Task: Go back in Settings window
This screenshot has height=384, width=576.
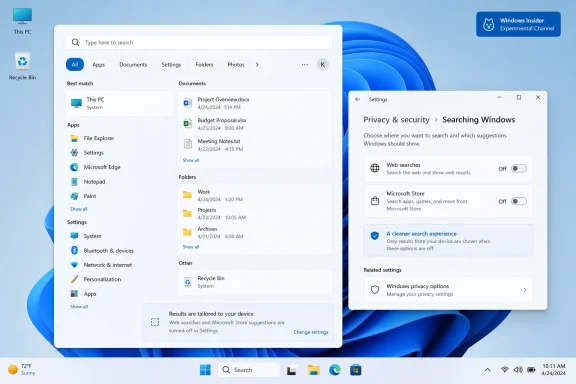Action: point(357,99)
